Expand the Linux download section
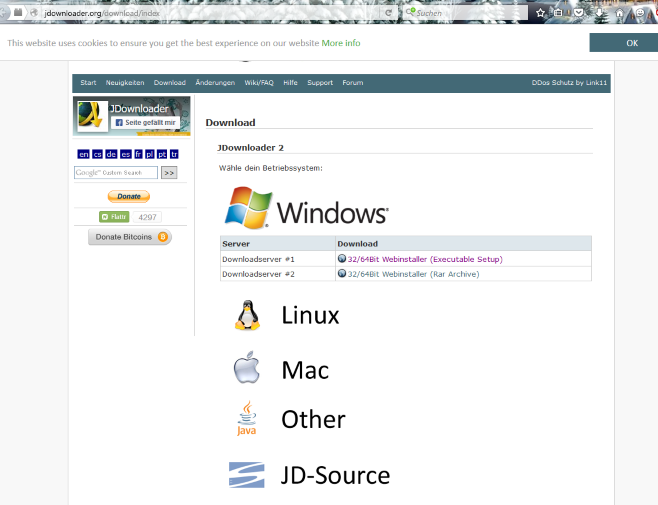Image resolution: width=658 pixels, height=505 pixels. pyautogui.click(x=310, y=315)
